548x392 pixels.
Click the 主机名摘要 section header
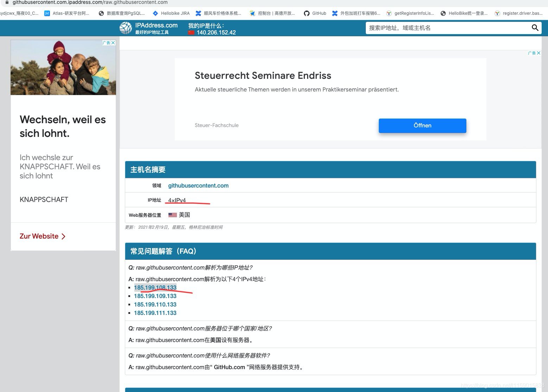[331, 170]
